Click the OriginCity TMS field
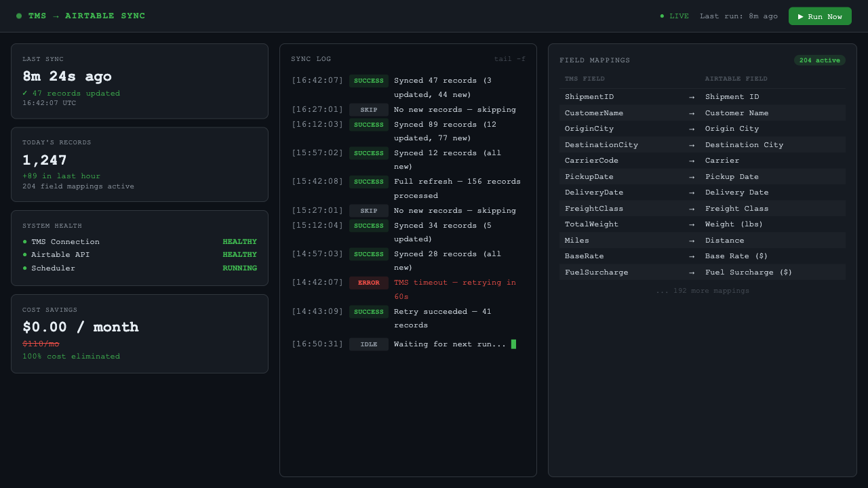 tap(589, 129)
